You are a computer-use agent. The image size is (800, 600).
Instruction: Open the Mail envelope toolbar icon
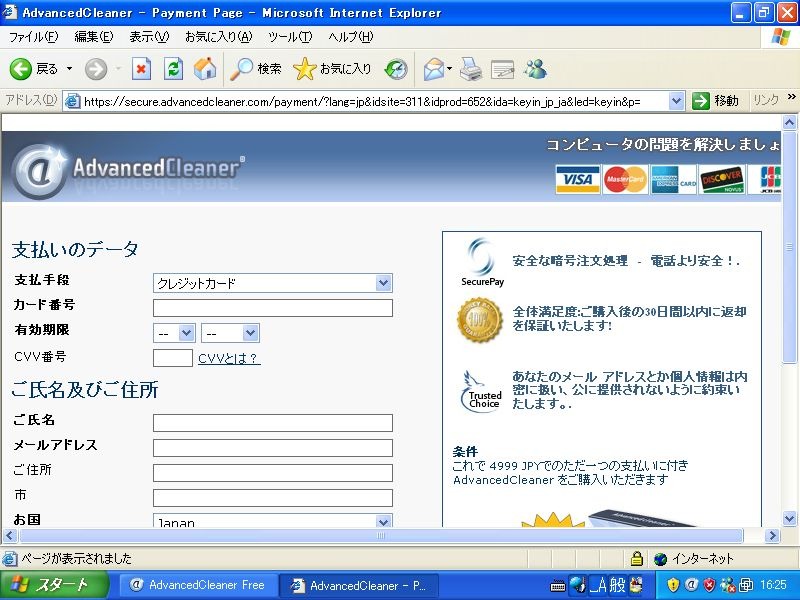(x=434, y=69)
